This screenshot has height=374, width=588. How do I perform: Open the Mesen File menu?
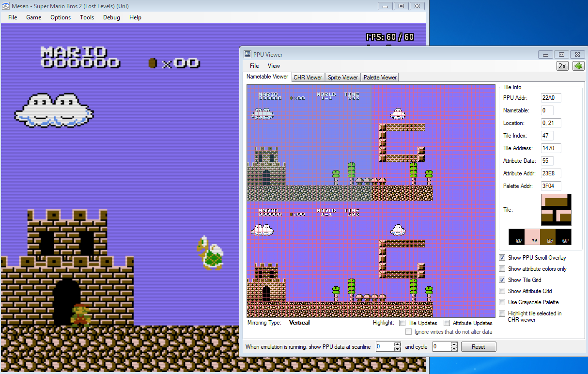point(13,17)
